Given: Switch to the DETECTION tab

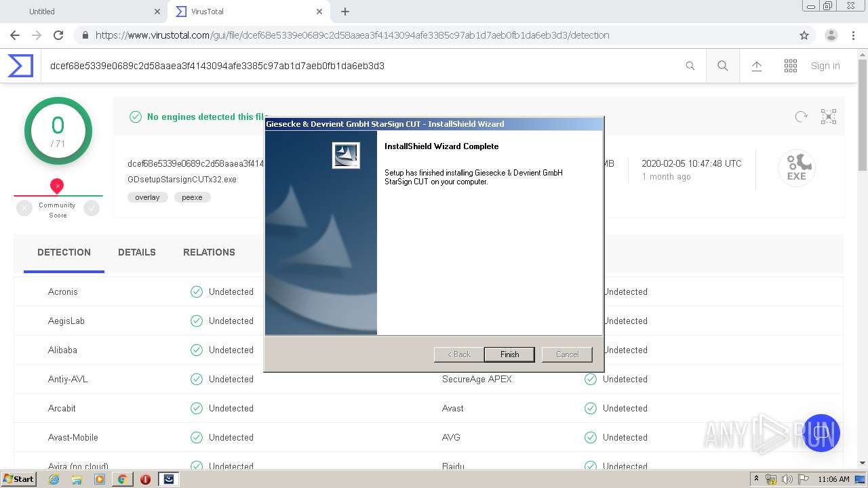Looking at the screenshot, I should (x=64, y=252).
